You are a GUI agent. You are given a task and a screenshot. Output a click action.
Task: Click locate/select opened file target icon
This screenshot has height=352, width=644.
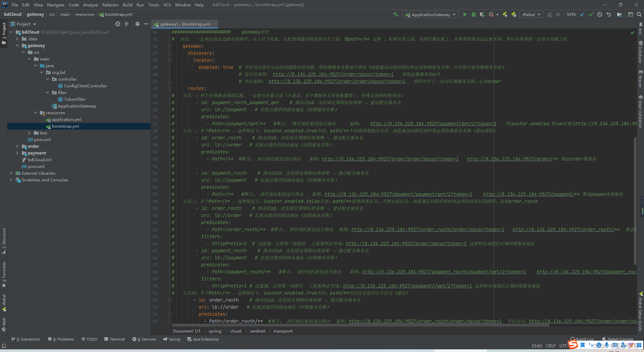118,24
